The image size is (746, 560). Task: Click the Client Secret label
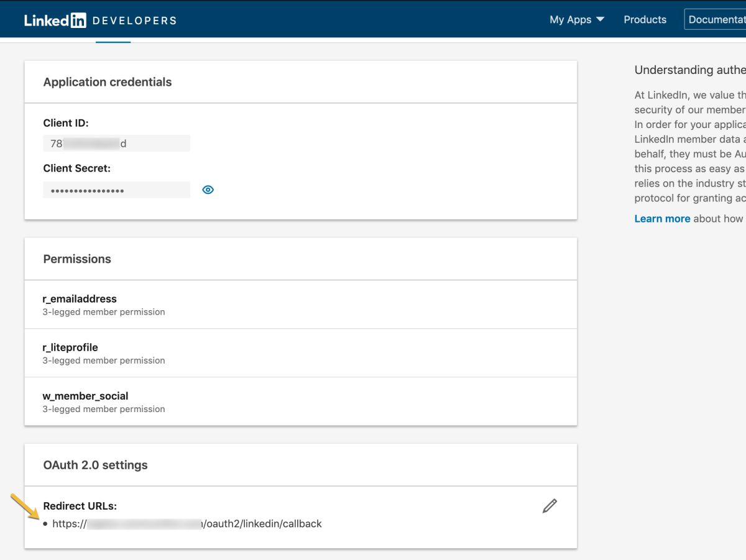click(76, 168)
